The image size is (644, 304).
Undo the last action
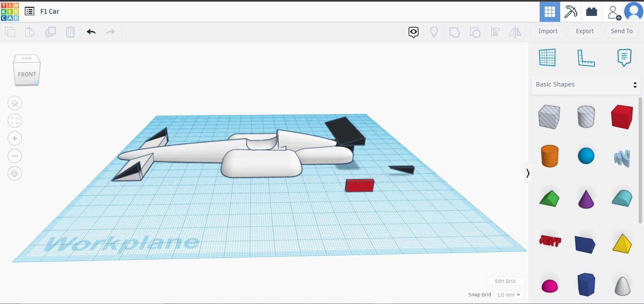91,32
